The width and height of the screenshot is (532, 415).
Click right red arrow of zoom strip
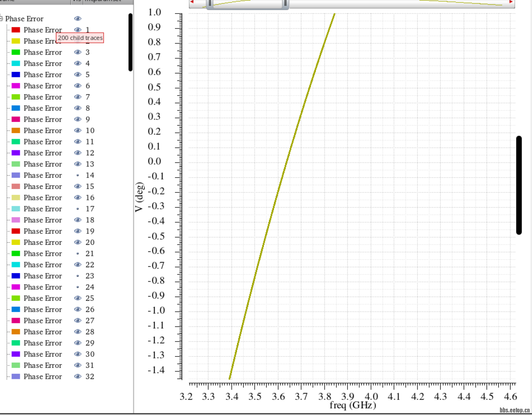pos(511,2)
